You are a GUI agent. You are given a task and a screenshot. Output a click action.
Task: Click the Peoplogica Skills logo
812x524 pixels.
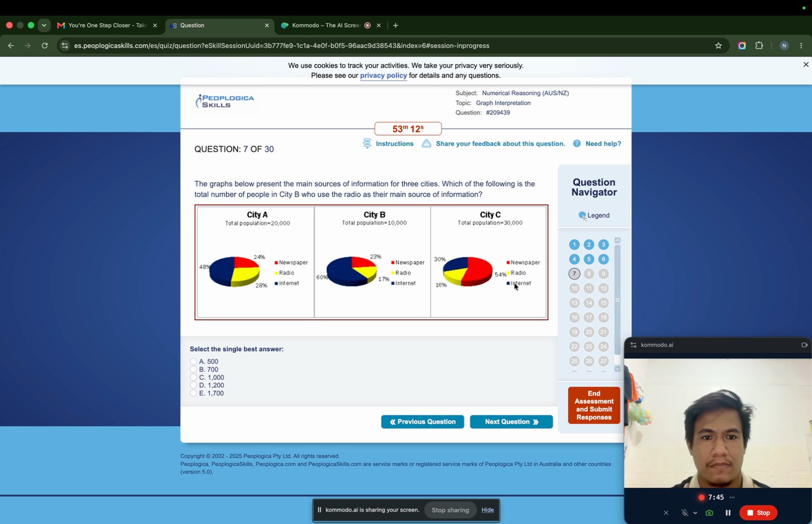pos(225,101)
